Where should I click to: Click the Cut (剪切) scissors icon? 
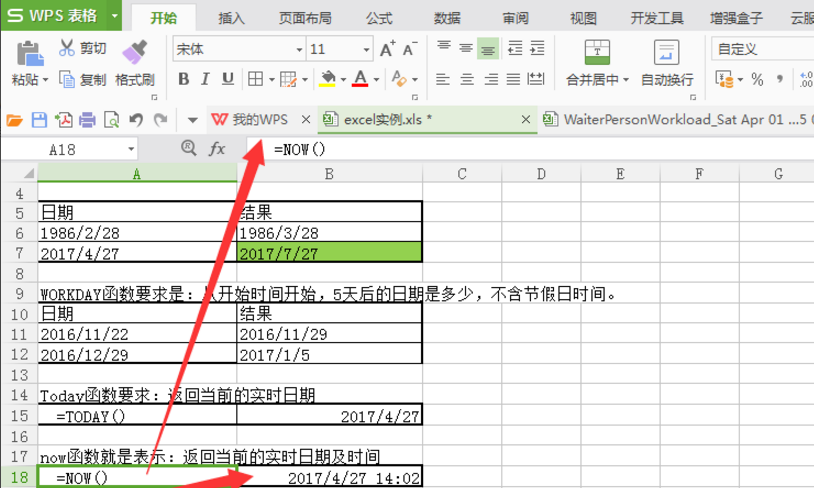[66, 48]
